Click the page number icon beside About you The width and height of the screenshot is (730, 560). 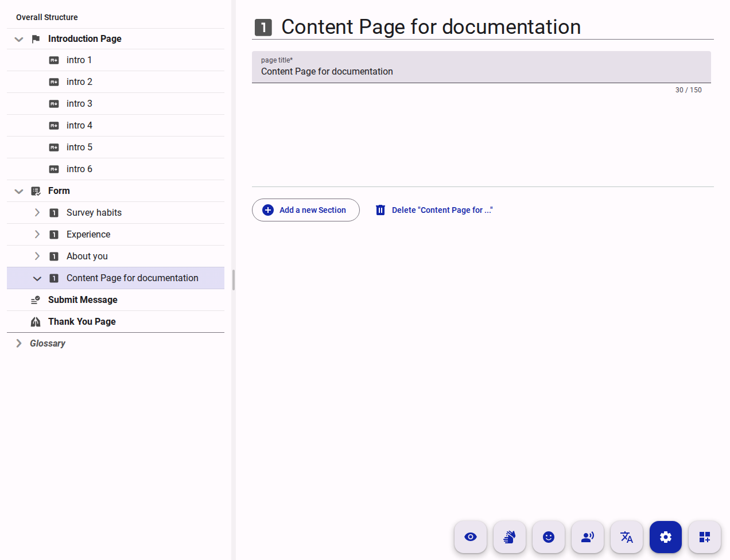point(54,256)
